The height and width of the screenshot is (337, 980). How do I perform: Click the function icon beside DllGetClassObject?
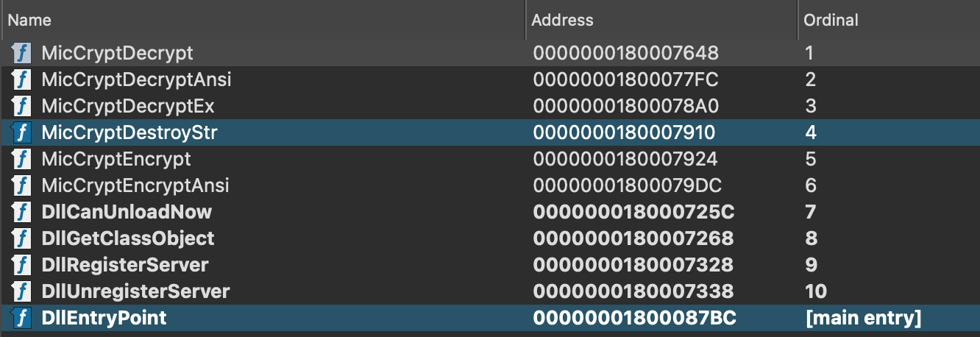(x=21, y=238)
